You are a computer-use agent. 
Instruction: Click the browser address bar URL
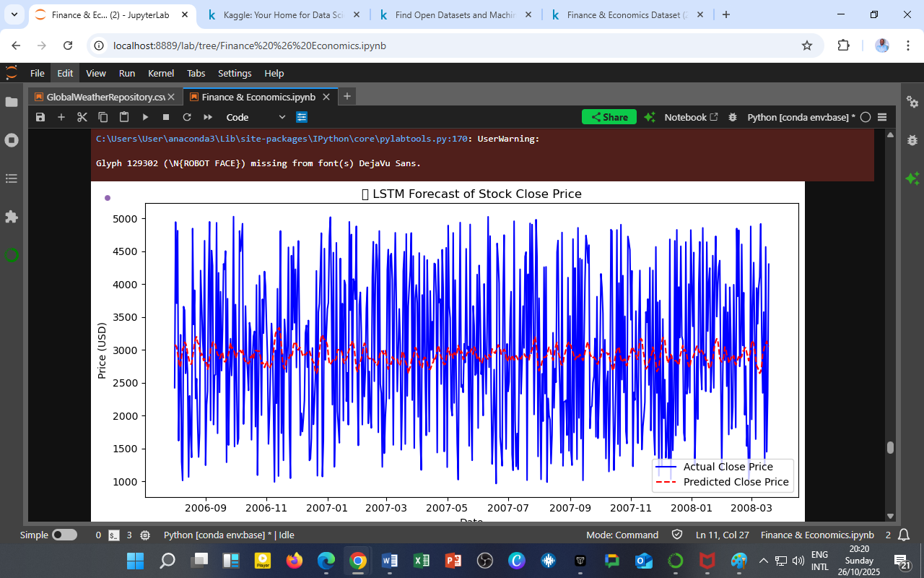tap(250, 46)
